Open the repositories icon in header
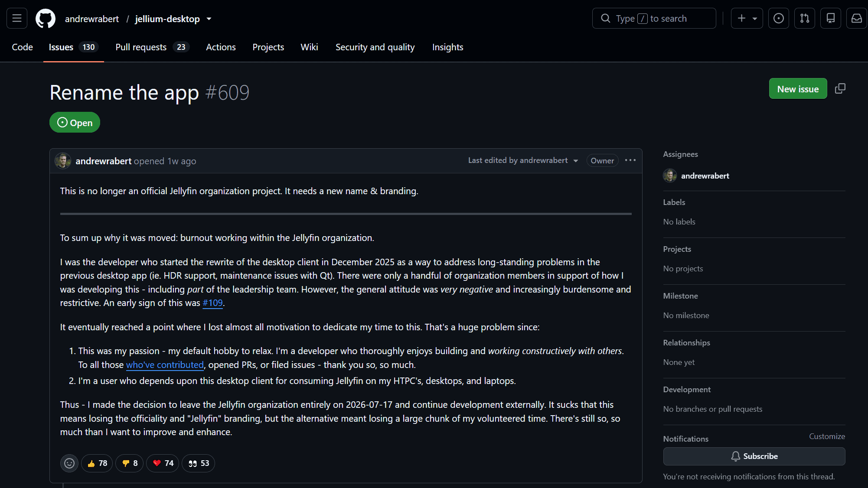Viewport: 868px width, 488px height. pos(831,18)
